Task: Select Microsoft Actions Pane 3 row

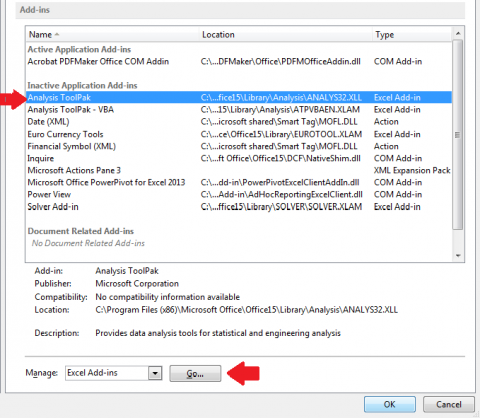Action: point(239,170)
